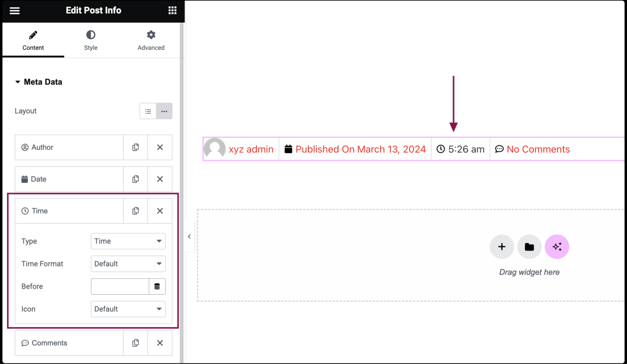Click the collapse panel arrow button
Image resolution: width=627 pixels, height=364 pixels.
coord(189,236)
